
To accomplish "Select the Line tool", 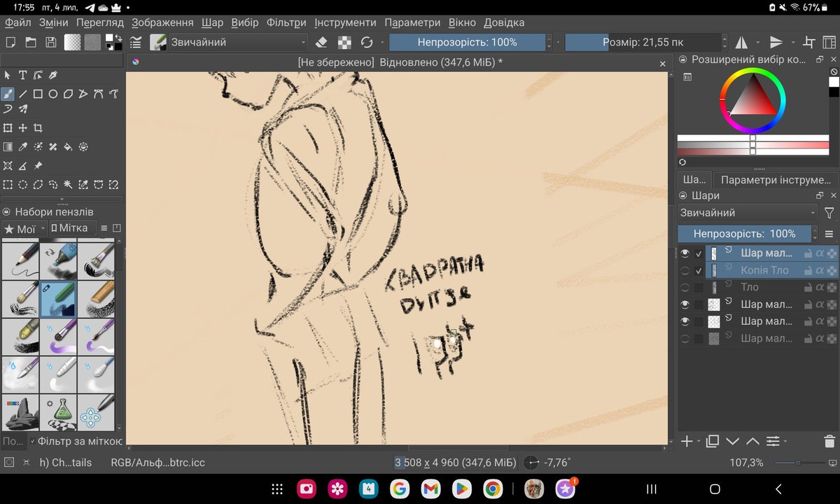I will point(23,93).
